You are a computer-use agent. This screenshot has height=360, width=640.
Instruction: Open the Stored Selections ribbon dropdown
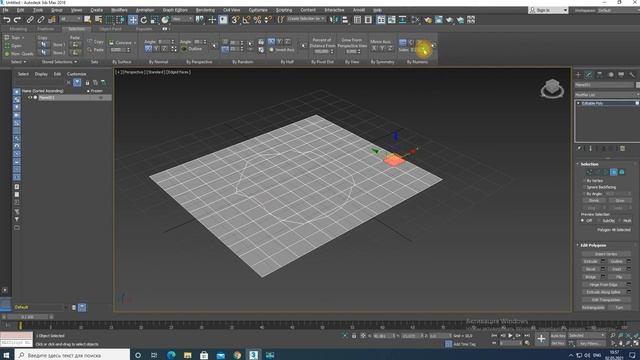point(60,62)
